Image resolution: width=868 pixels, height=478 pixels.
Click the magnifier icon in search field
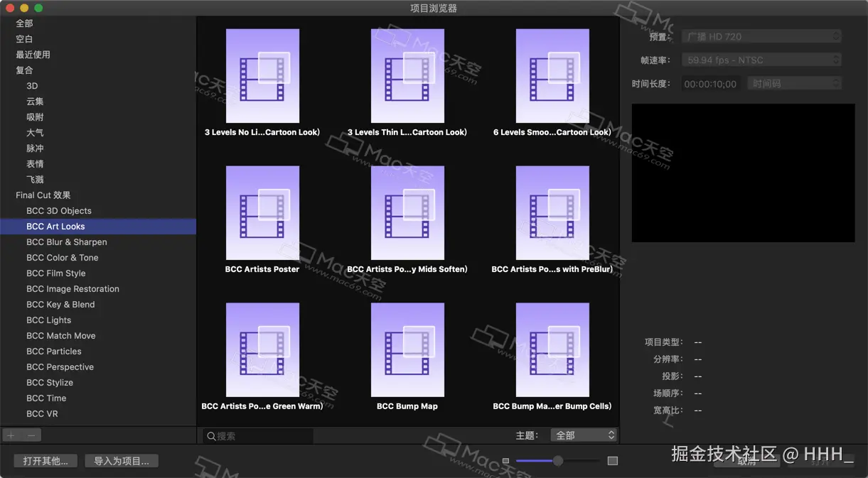point(211,436)
